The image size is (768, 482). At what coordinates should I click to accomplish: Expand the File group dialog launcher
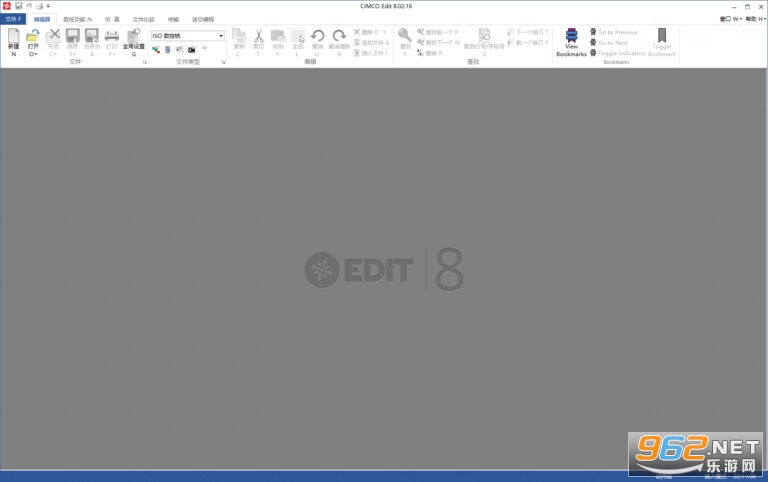(144, 62)
